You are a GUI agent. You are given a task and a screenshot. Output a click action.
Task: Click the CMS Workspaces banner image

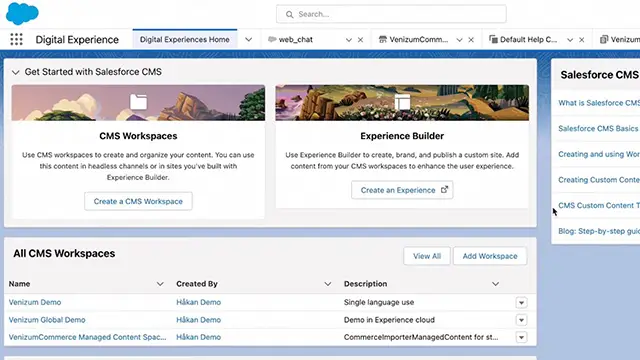click(138, 102)
